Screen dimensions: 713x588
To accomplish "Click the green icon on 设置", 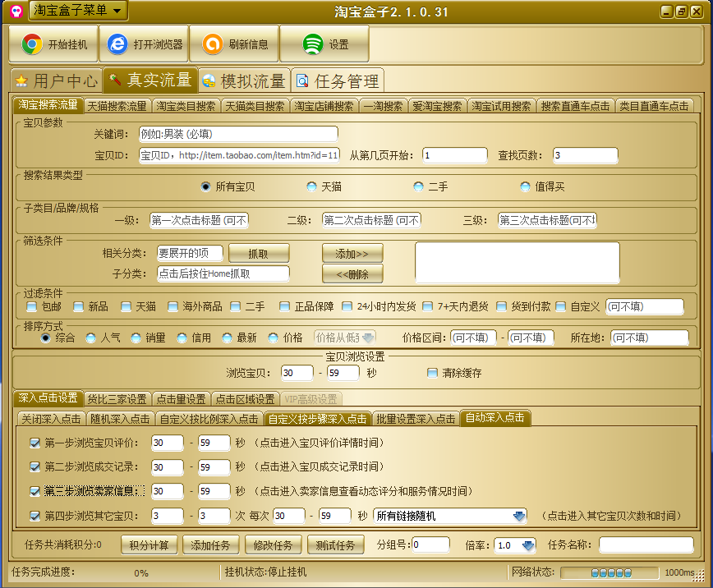I will pyautogui.click(x=313, y=44).
